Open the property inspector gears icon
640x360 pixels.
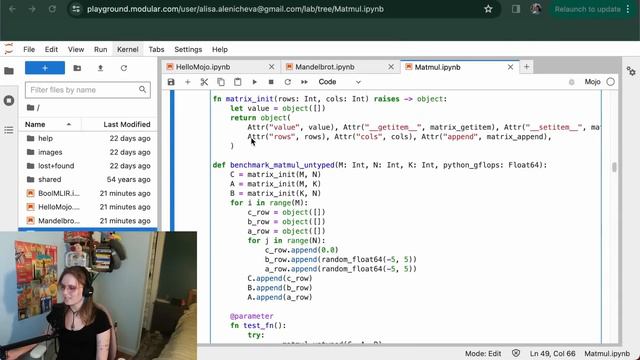[x=631, y=71]
